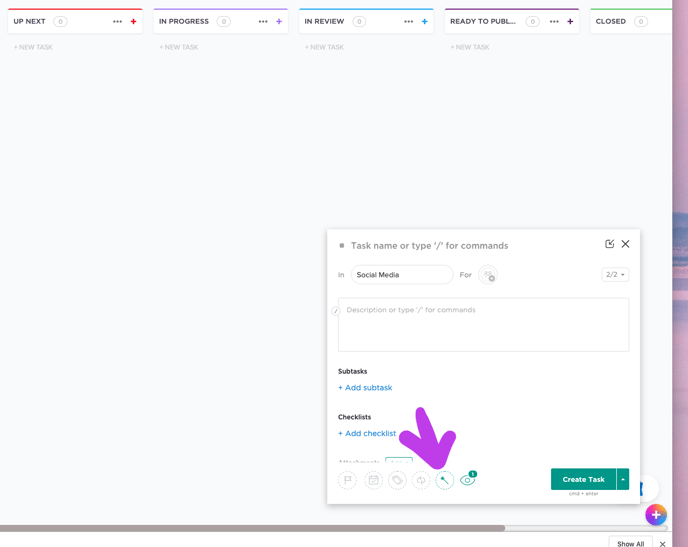Open the 2/2 dropdown in task modal

[x=615, y=275]
